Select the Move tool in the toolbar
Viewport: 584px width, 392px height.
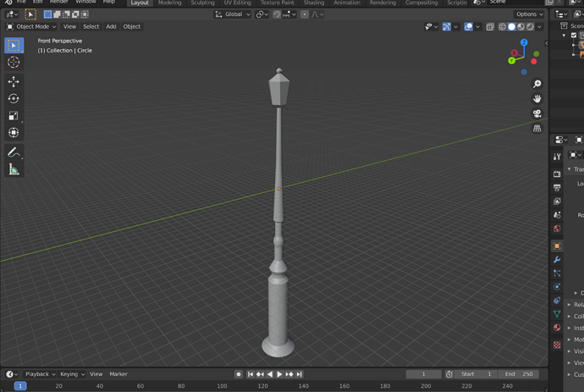coord(14,81)
